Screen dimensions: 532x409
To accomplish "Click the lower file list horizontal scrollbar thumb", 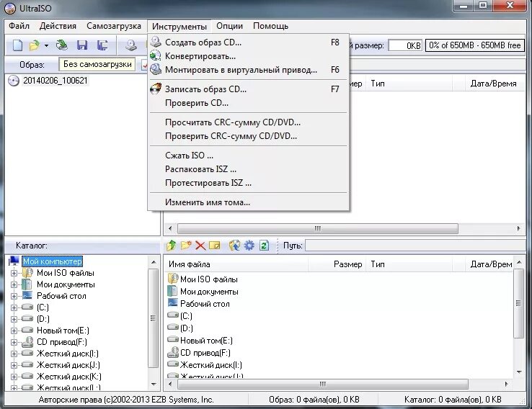I will (x=322, y=385).
